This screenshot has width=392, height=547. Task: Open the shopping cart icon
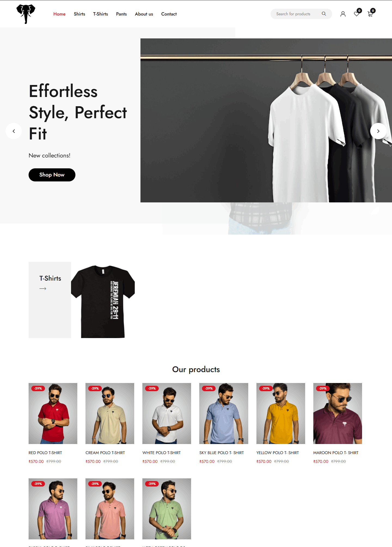click(370, 14)
